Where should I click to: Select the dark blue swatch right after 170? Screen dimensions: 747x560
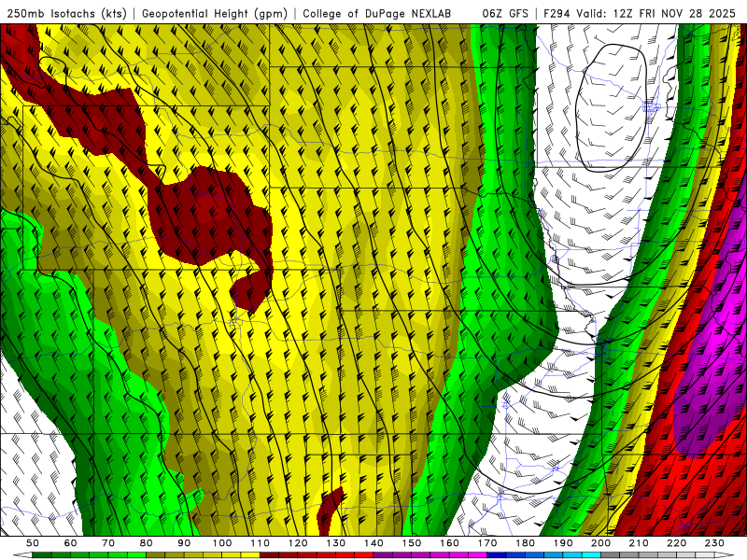pyautogui.click(x=497, y=555)
